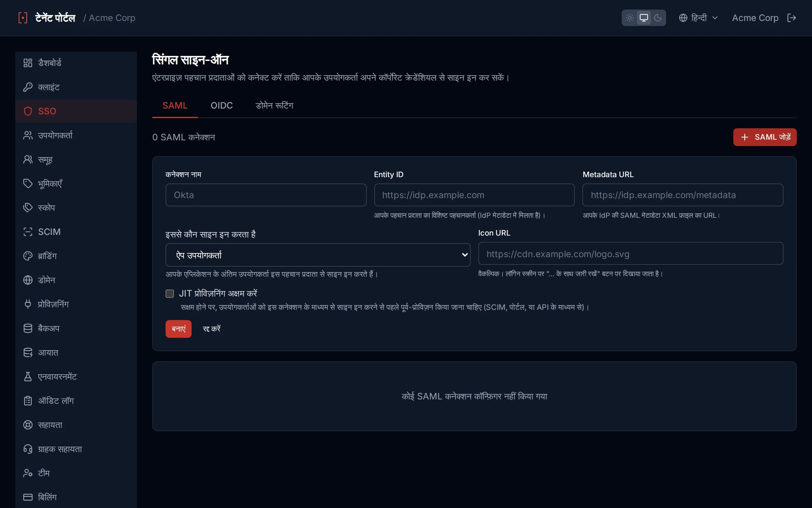Click the डोमेन globe icon in sidebar
The width and height of the screenshot is (812, 508).
click(x=28, y=280)
